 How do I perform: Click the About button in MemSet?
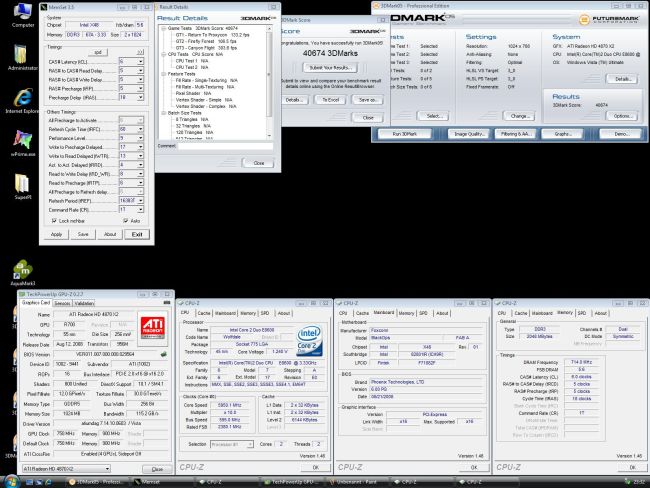pyautogui.click(x=110, y=234)
